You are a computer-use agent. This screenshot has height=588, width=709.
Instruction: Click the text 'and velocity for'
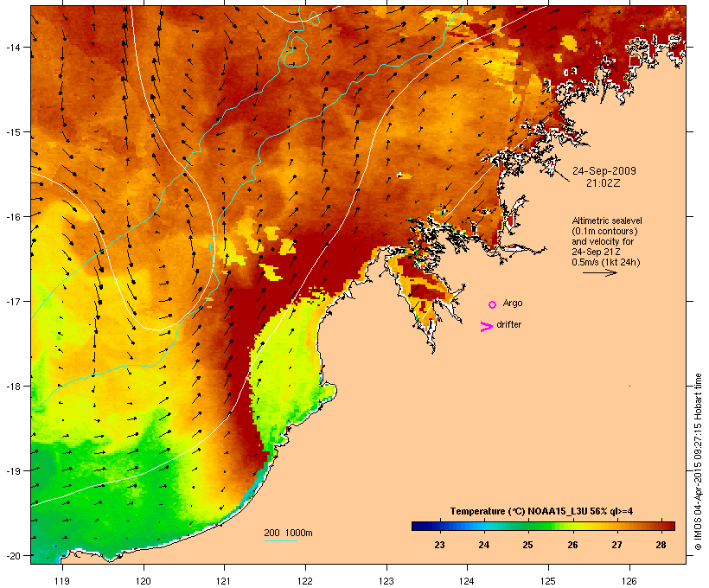click(603, 241)
